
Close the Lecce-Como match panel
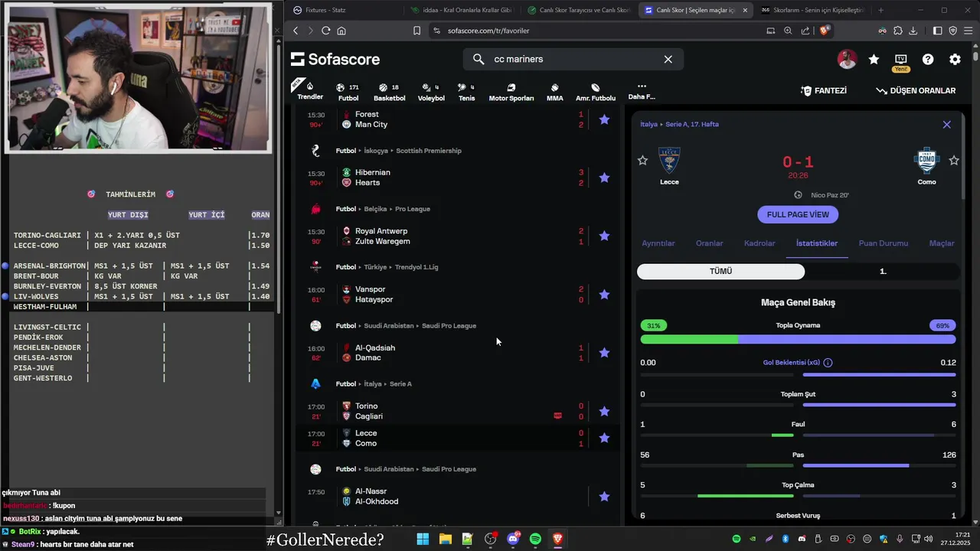click(946, 124)
